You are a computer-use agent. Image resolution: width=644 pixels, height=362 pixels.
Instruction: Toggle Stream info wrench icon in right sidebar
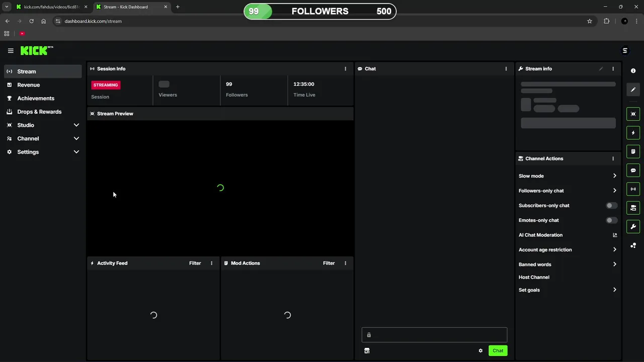pos(633,227)
